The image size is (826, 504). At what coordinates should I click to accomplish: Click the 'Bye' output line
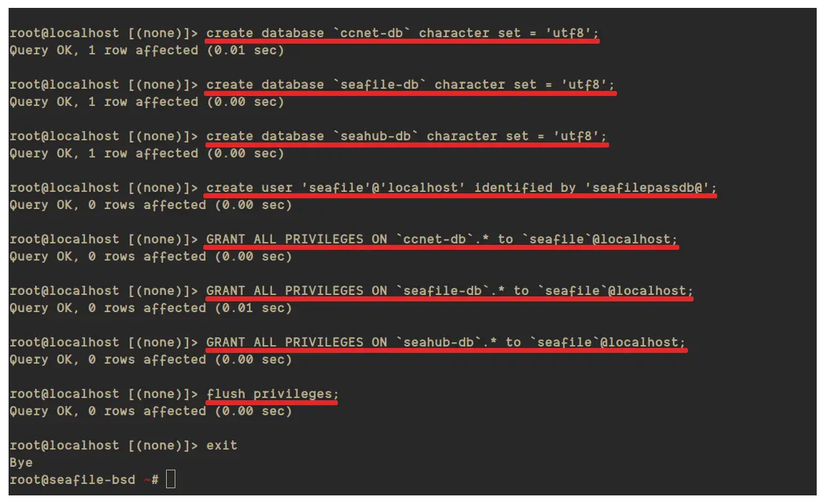(21, 463)
